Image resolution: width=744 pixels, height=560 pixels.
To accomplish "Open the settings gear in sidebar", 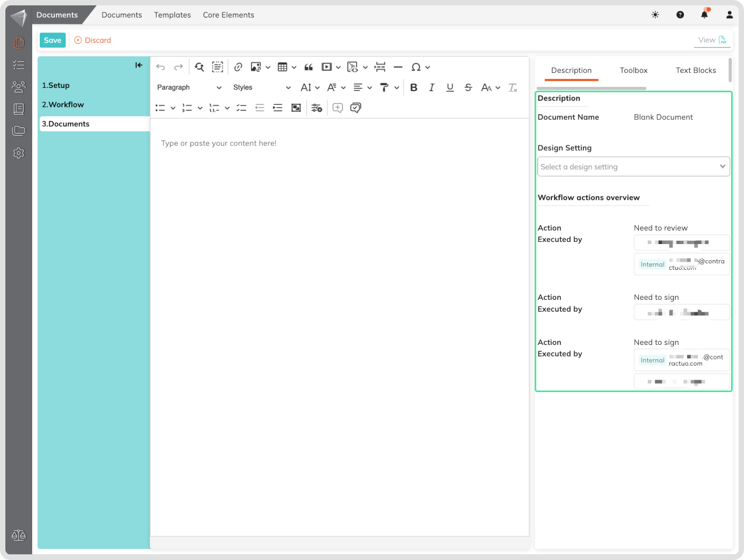I will (19, 153).
